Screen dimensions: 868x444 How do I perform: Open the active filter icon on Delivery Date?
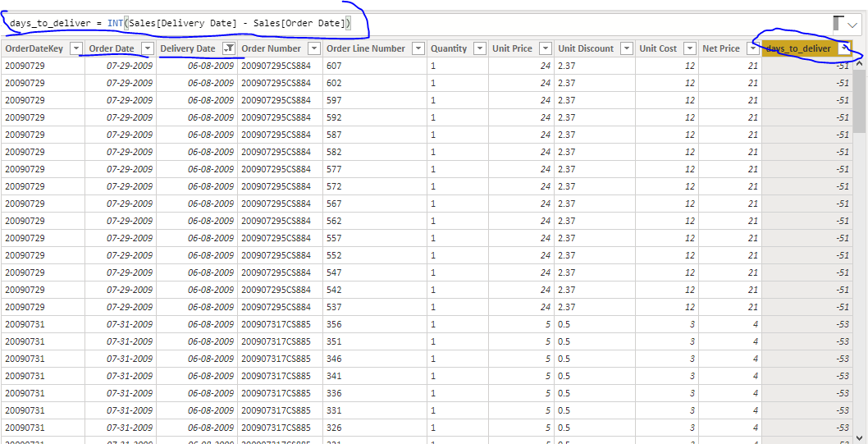(229, 48)
